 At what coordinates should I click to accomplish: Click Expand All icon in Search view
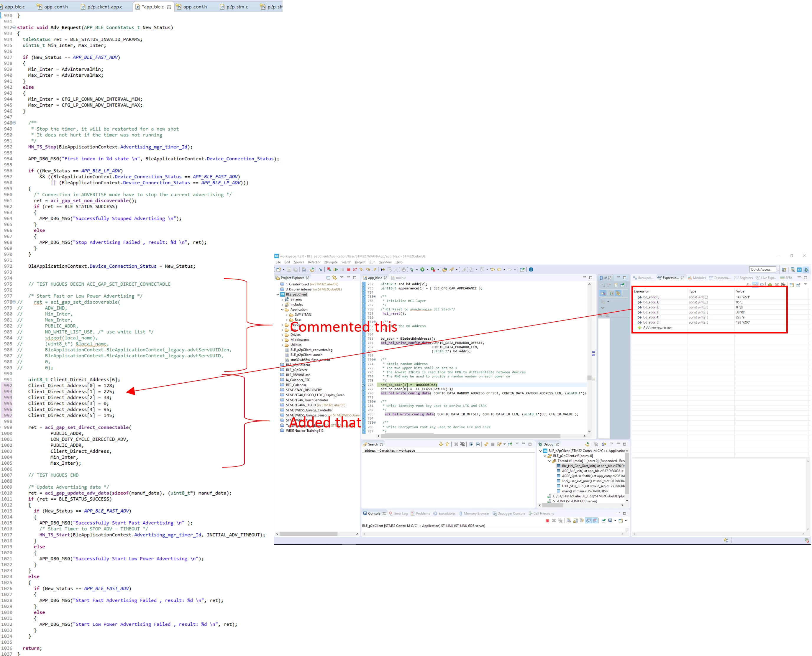[471, 444]
